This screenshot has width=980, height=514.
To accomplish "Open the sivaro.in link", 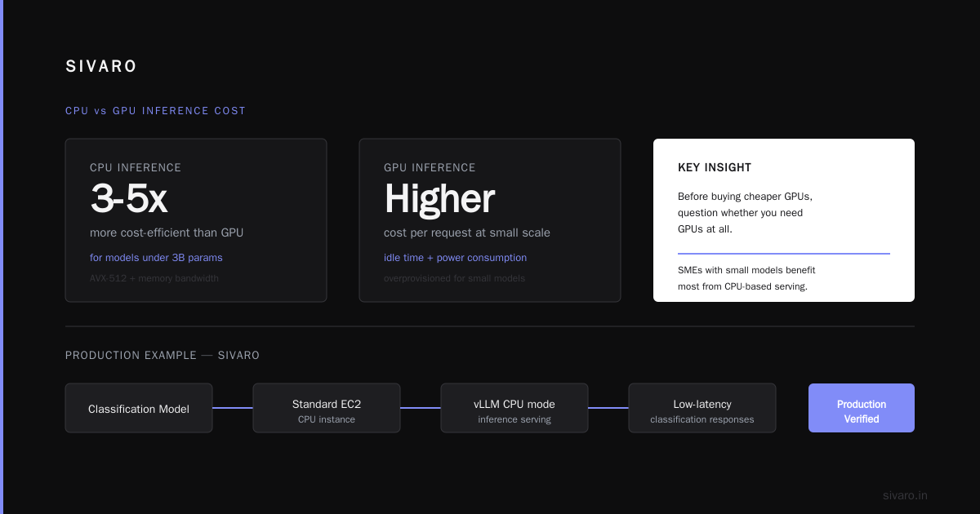I will 905,495.
